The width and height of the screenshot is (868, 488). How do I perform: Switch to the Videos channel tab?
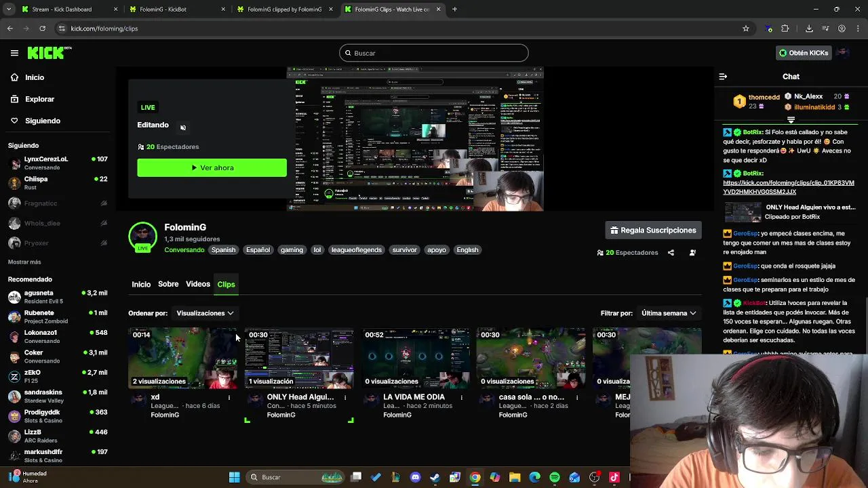coord(198,284)
